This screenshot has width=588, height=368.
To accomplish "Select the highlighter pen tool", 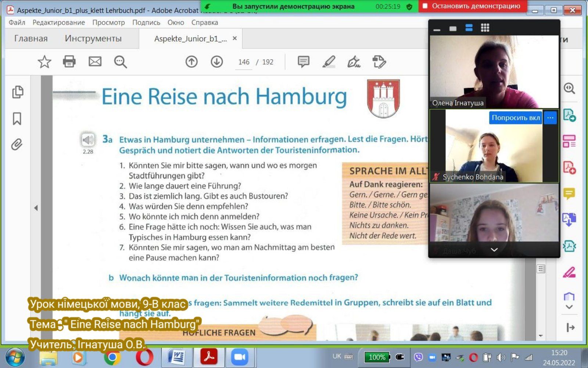I will (329, 62).
